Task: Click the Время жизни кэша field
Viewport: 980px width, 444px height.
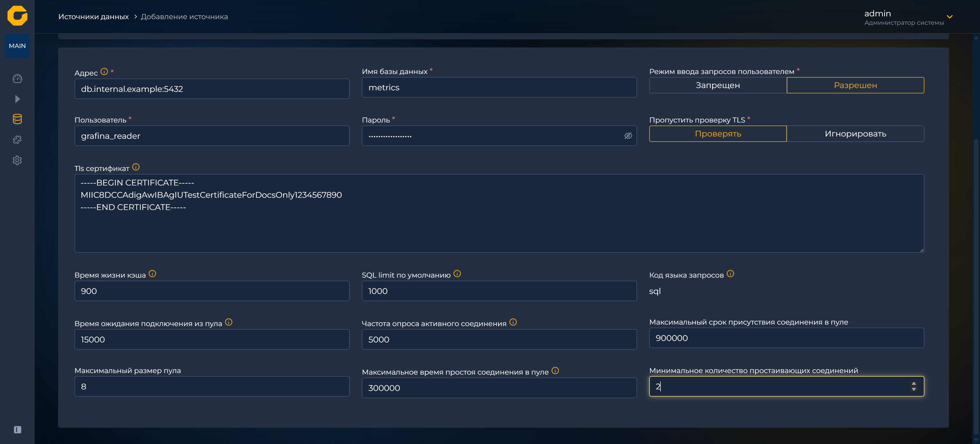Action: (212, 291)
